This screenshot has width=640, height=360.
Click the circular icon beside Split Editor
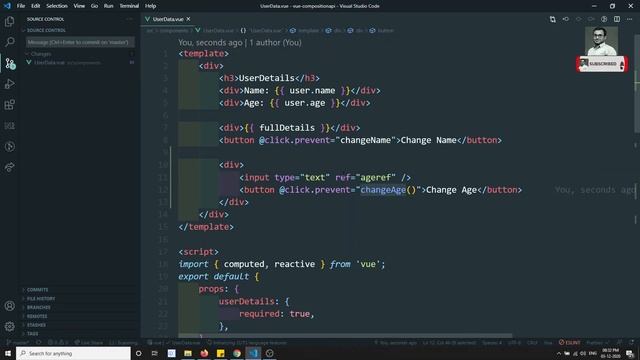604,19
